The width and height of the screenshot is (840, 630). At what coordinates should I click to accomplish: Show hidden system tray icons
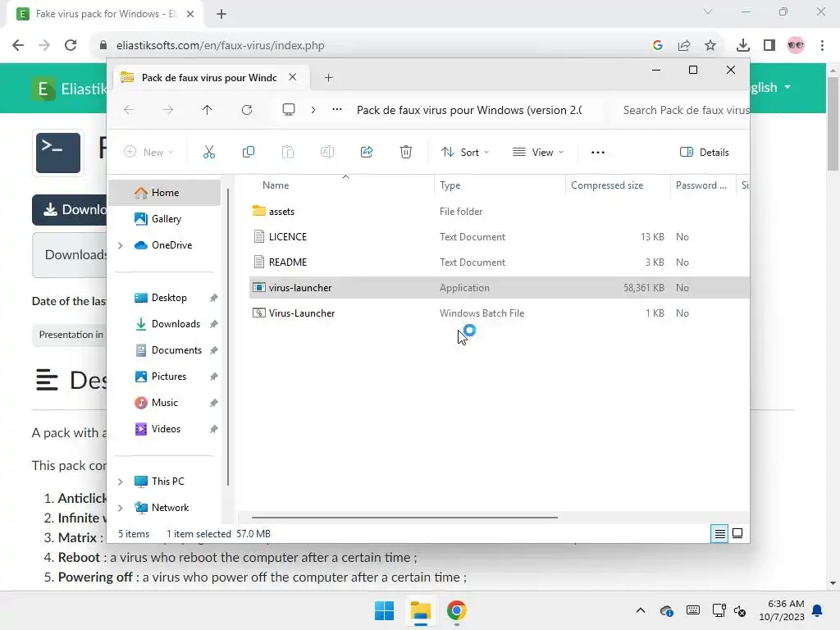[640, 610]
